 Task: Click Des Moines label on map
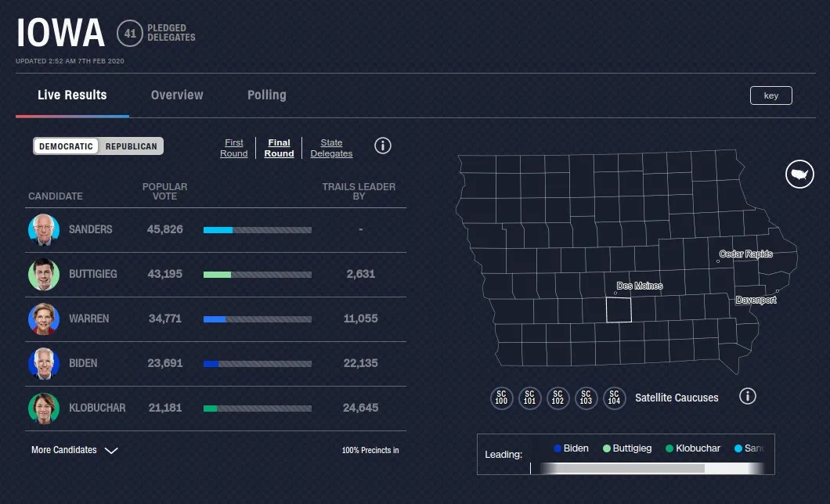640,286
